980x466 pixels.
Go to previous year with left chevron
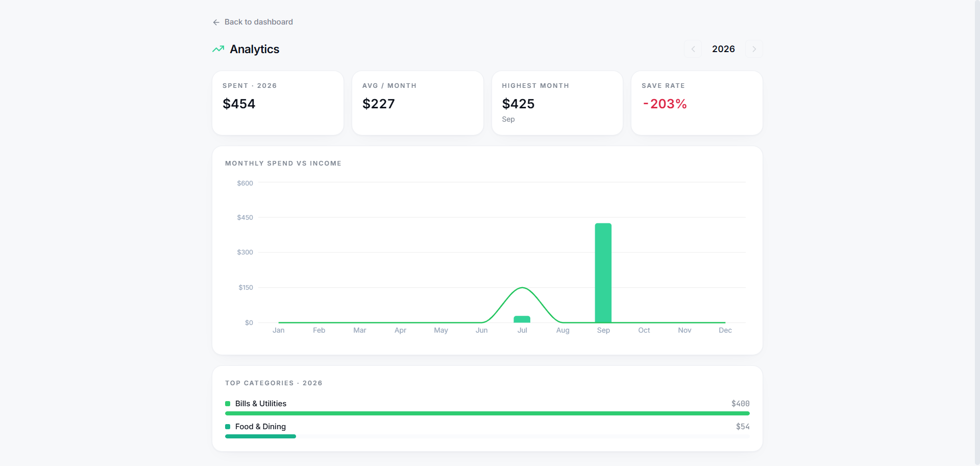tap(693, 49)
